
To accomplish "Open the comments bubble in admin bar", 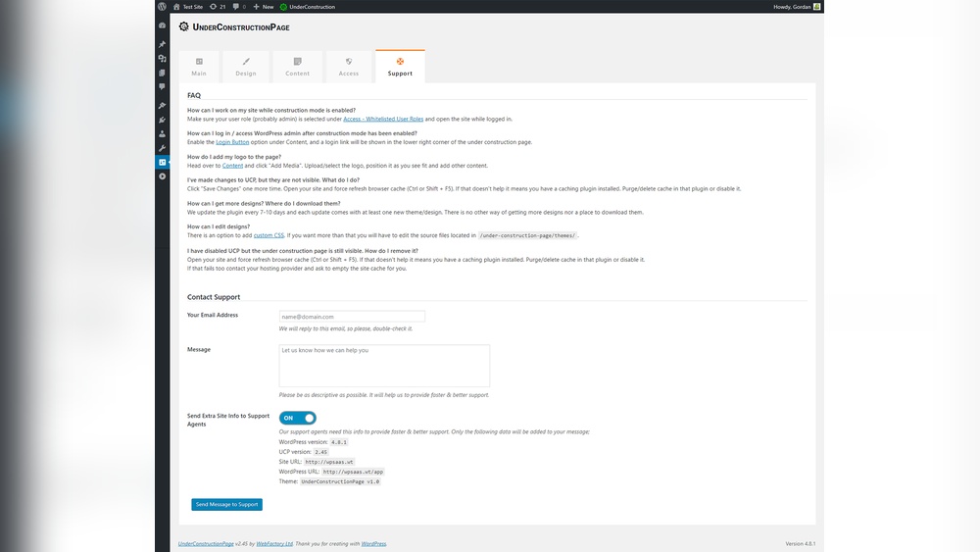I will [239, 6].
